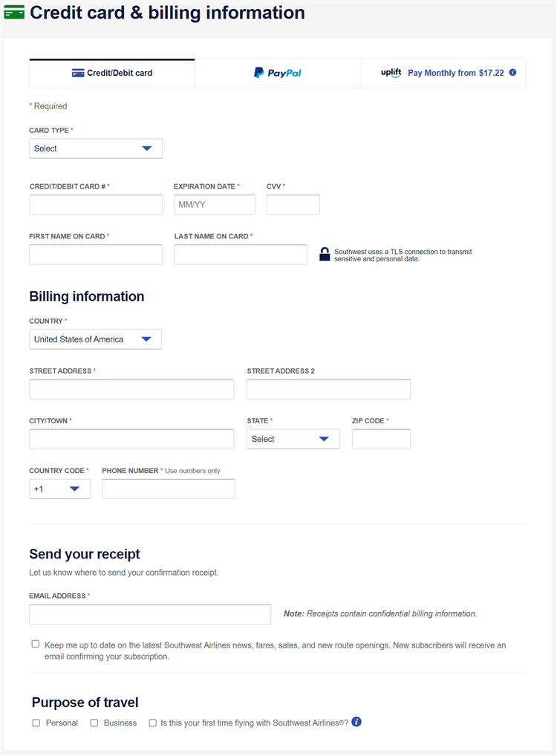Viewport: 557px width, 756px height.
Task: Expand the Country dropdown
Action: pos(95,339)
